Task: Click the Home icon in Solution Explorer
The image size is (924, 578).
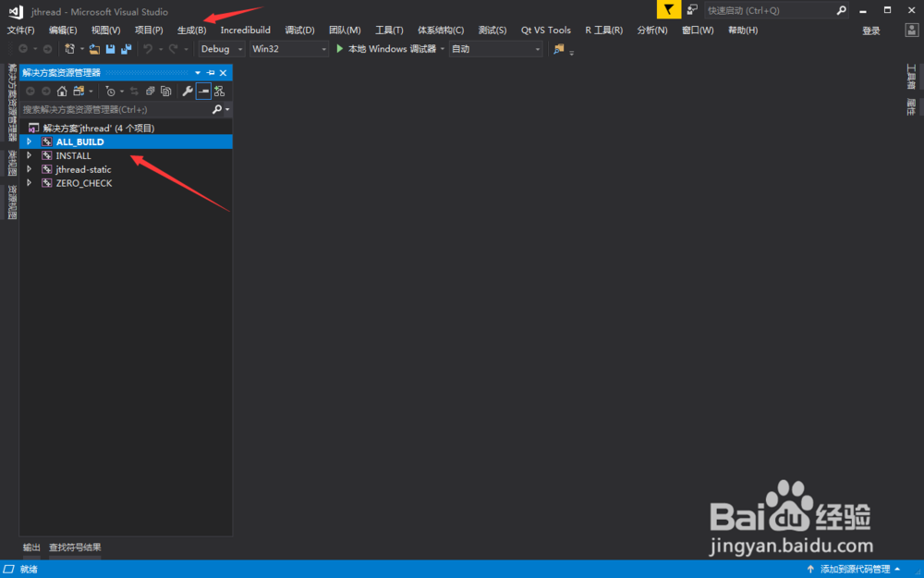Action: [x=62, y=91]
